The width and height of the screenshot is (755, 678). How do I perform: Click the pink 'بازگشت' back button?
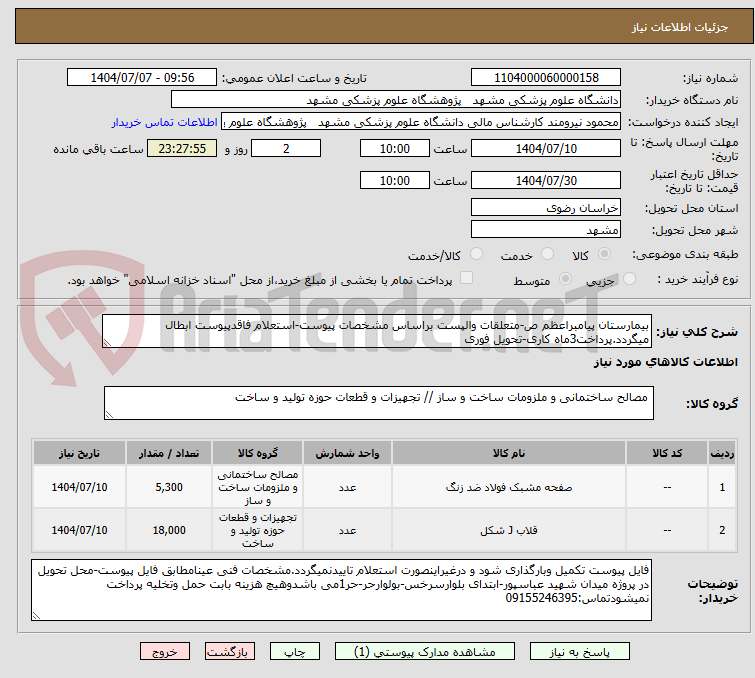[230, 651]
